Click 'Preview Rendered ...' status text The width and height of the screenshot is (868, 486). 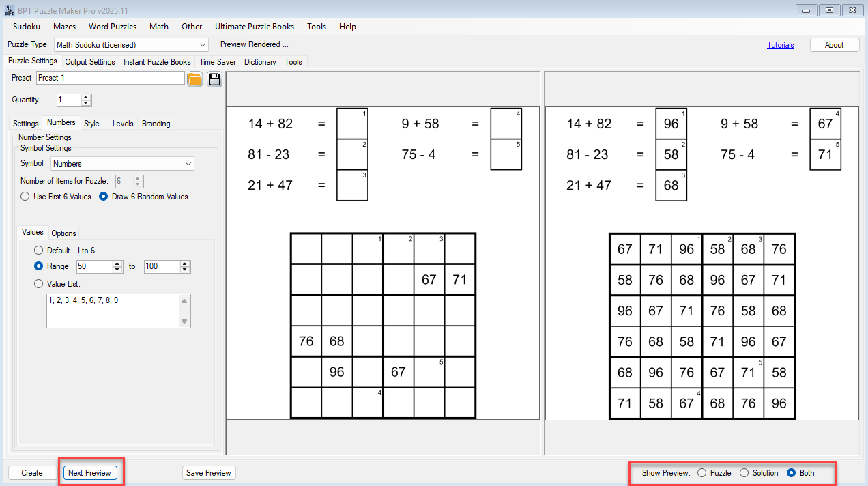click(255, 44)
